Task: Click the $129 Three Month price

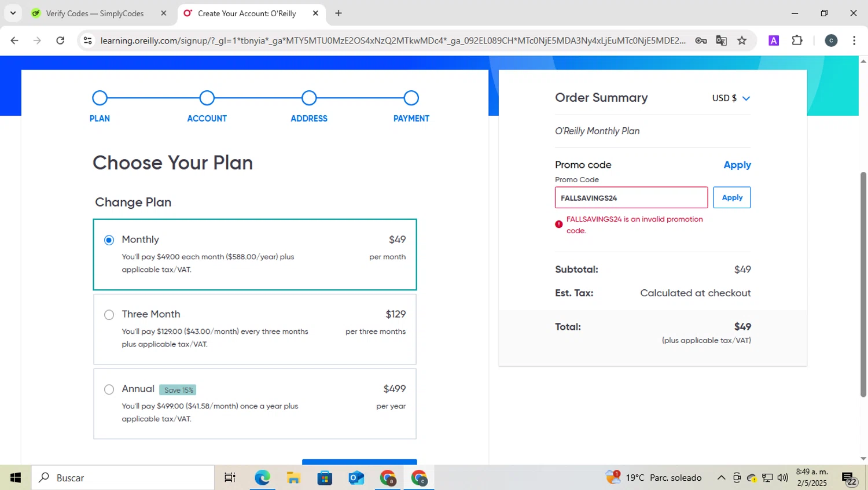Action: pos(396,315)
